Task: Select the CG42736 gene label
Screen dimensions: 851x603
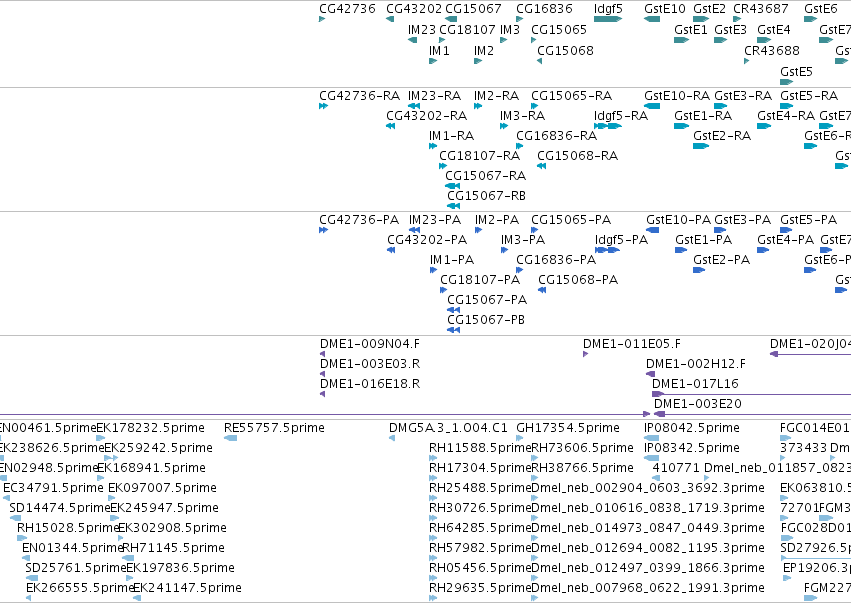Action: click(x=347, y=9)
